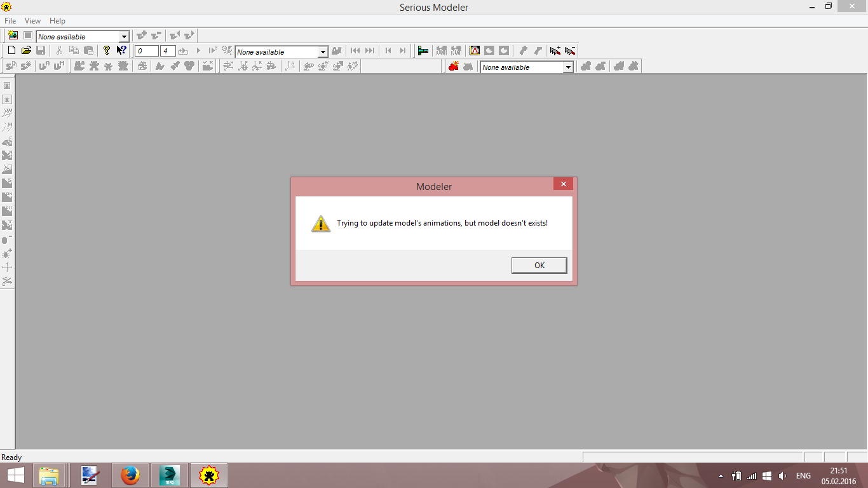Click sidebar four-way arrows move icon
Screen dimensions: 868x488
(7, 268)
